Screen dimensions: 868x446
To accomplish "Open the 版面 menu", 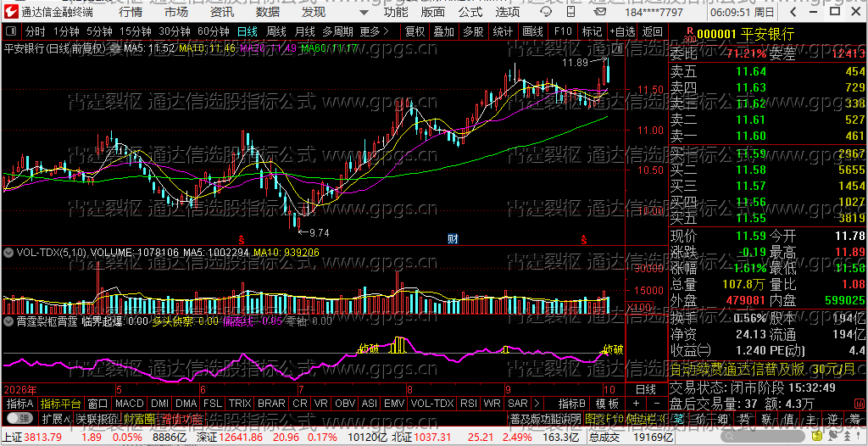I will [x=433, y=12].
